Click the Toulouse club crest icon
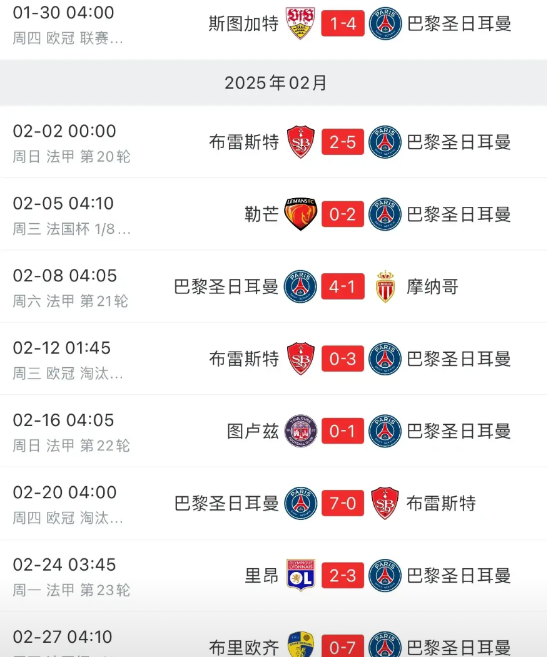547x657 pixels. (301, 431)
